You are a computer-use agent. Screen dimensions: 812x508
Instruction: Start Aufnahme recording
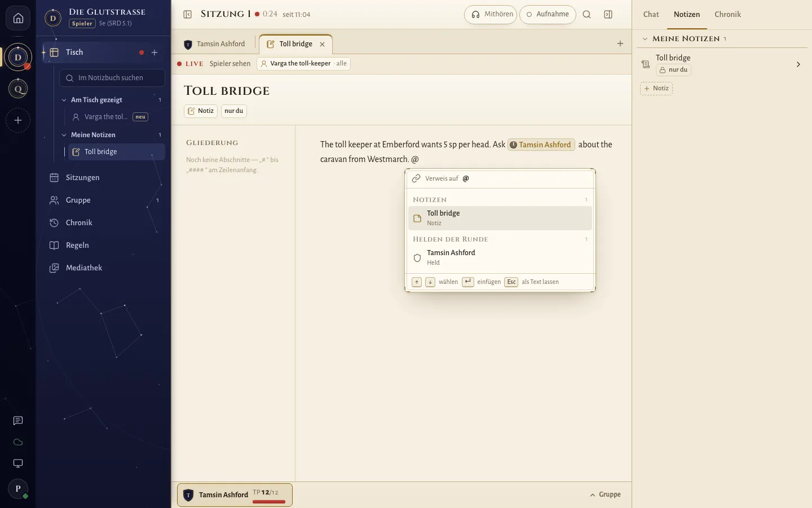pyautogui.click(x=548, y=15)
